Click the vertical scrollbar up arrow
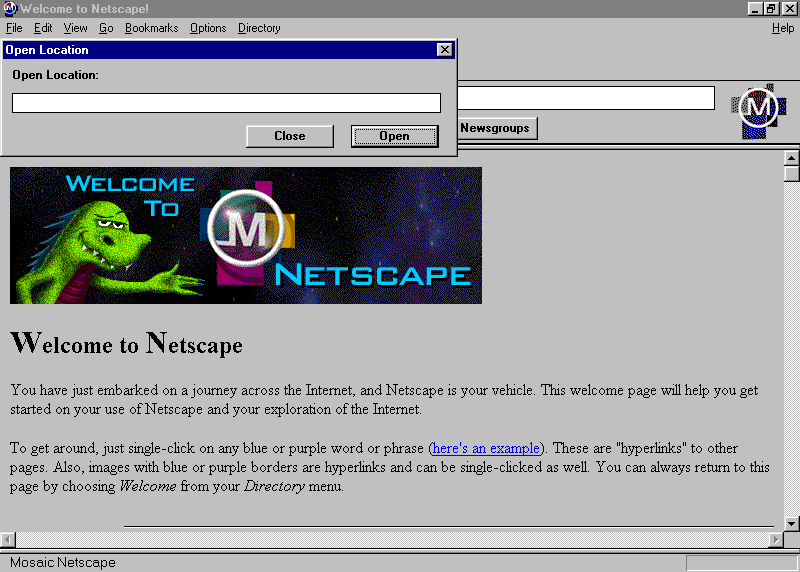The image size is (800, 572). coord(791,158)
